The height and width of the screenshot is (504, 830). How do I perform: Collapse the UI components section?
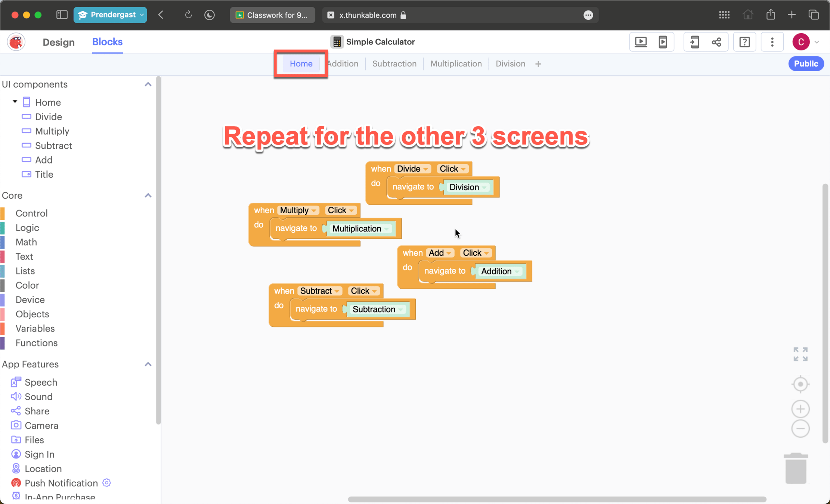[148, 84]
